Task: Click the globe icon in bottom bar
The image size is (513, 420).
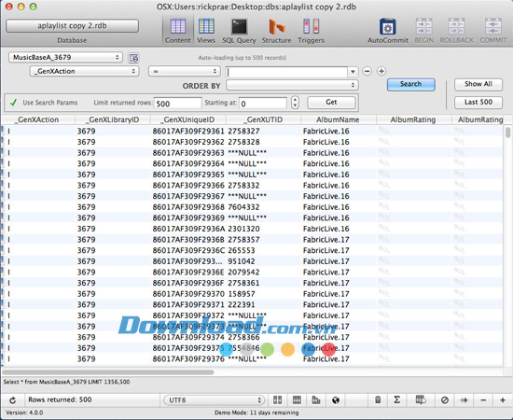Action: click(336, 399)
